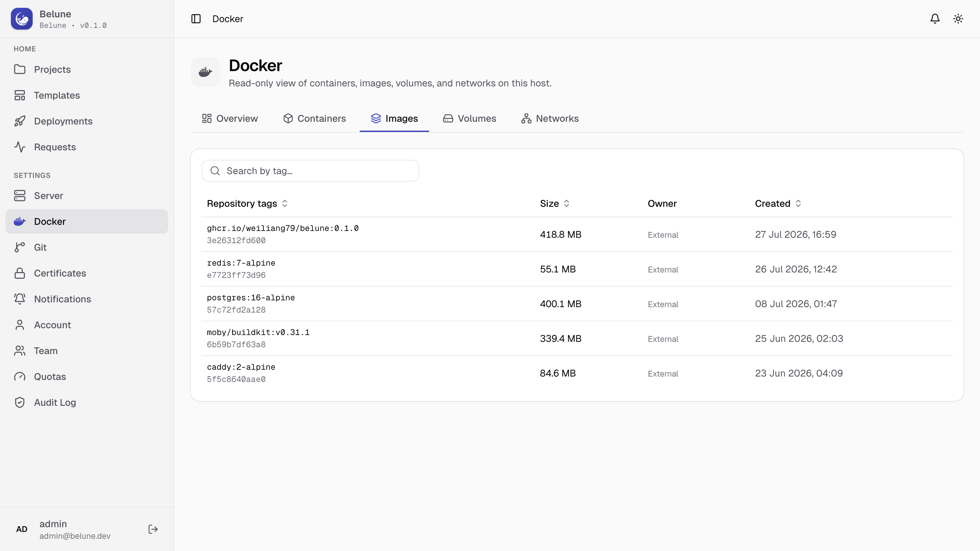The height and width of the screenshot is (551, 980).
Task: Click the admin@belune.dev email text
Action: point(75,535)
